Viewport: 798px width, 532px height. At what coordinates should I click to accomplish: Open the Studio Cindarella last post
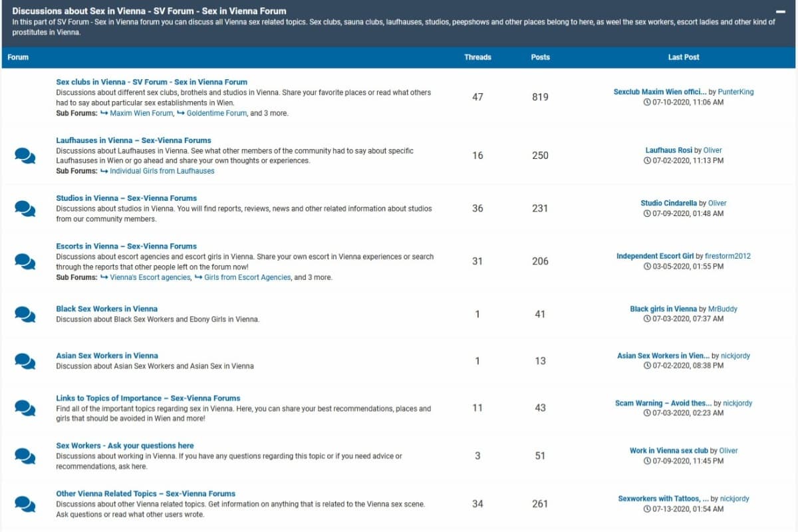point(668,203)
